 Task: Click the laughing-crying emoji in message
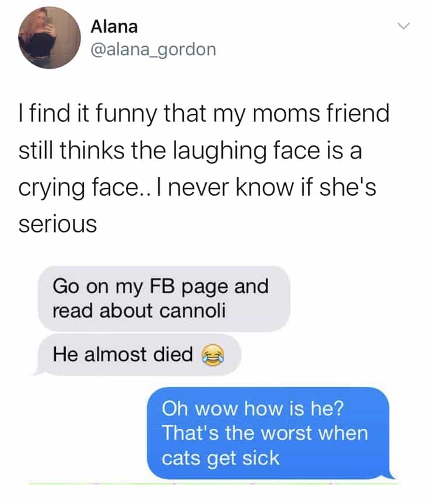coord(213,354)
